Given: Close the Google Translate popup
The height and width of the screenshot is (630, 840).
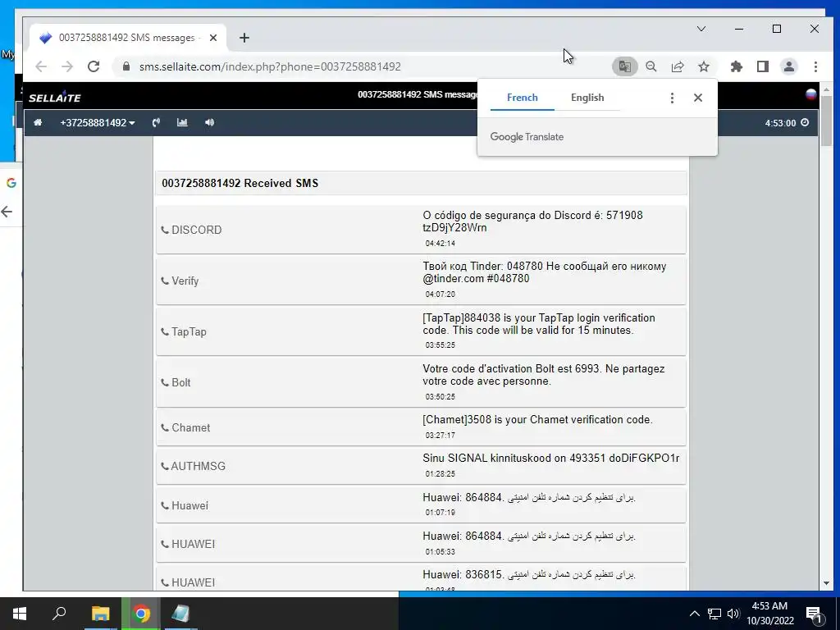Looking at the screenshot, I should coord(697,98).
